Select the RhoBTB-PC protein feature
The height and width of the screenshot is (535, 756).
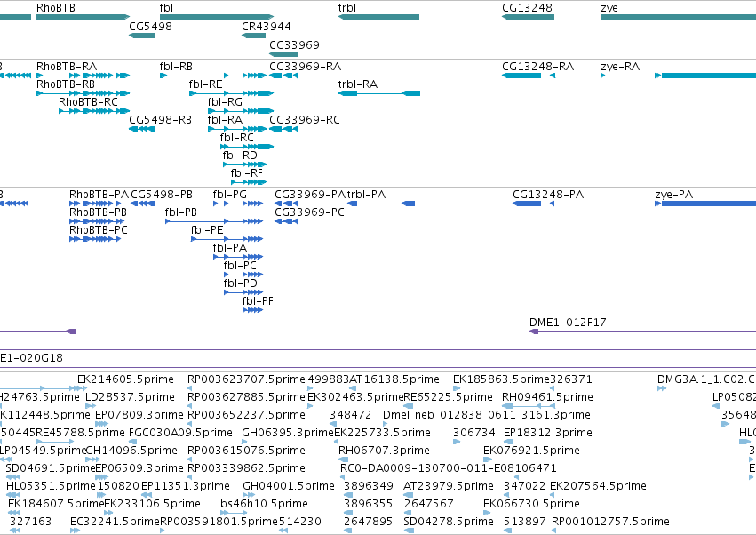point(95,239)
